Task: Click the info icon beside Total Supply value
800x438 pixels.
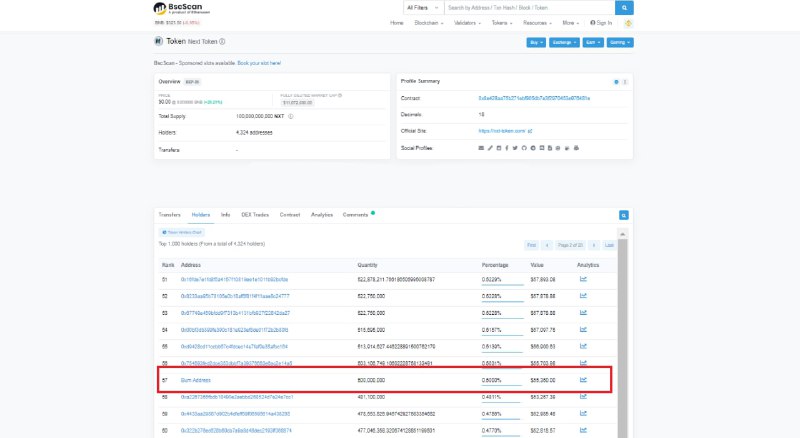Action: [x=291, y=116]
